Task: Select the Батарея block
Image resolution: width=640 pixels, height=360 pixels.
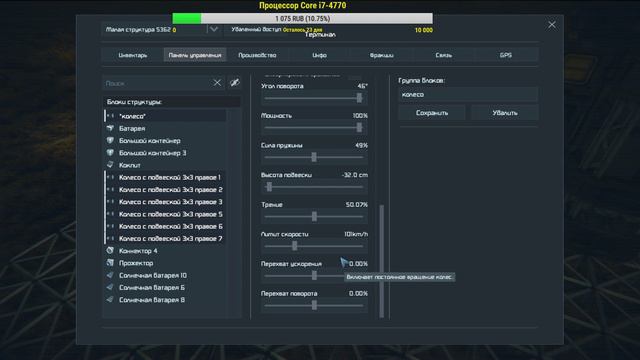Action: click(x=165, y=128)
